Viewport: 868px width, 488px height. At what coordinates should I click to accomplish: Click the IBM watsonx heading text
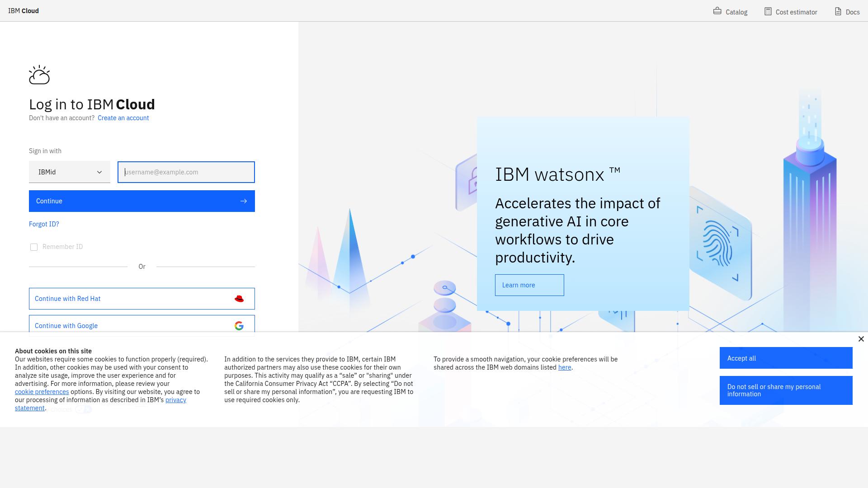tap(558, 174)
